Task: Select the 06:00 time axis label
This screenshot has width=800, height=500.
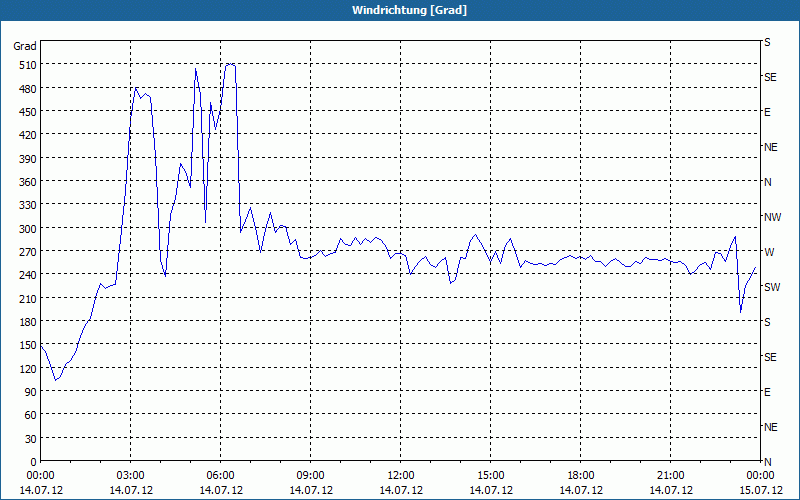Action: pyautogui.click(x=220, y=476)
